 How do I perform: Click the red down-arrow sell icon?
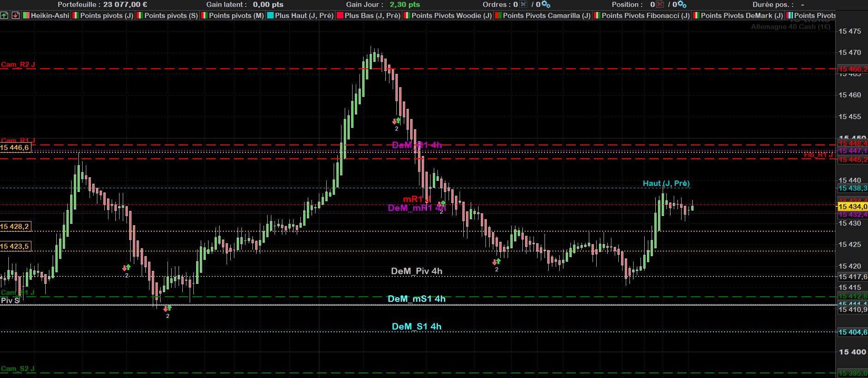[16, 15]
